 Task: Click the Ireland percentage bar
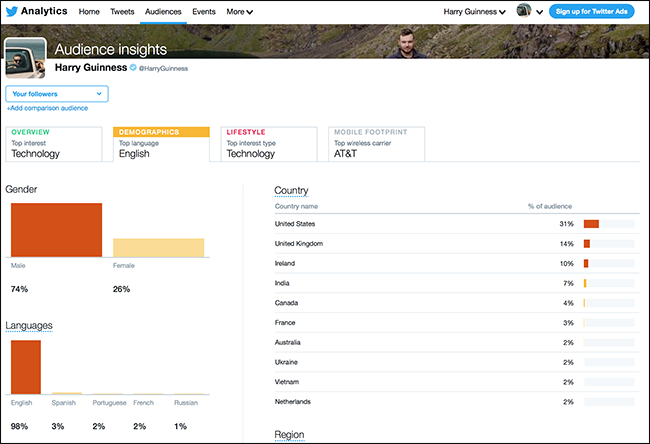coord(609,263)
